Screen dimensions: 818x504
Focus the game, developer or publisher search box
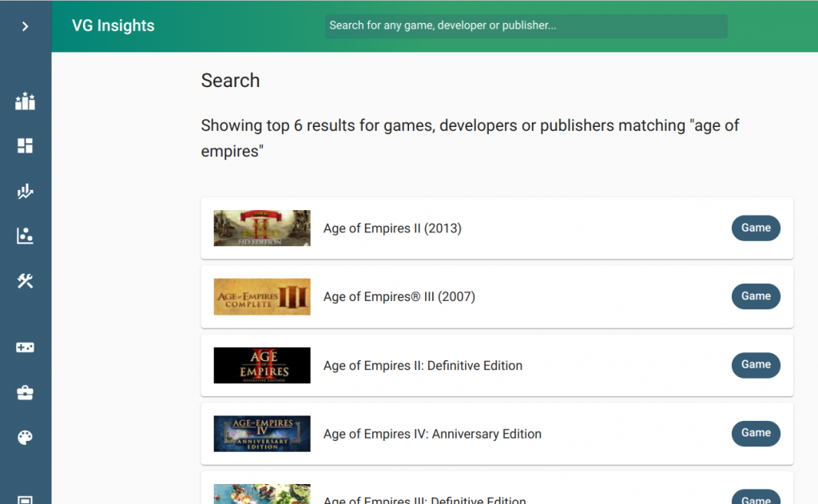click(x=526, y=26)
